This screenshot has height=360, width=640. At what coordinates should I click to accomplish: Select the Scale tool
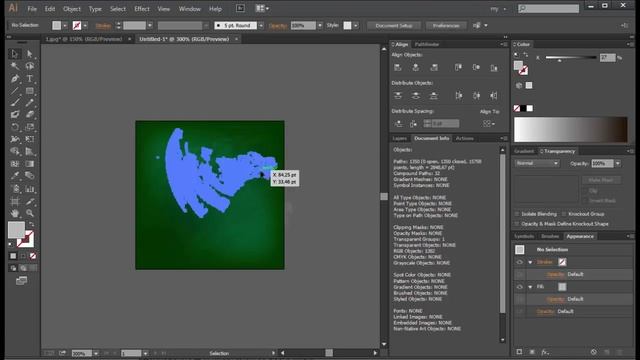click(x=30, y=127)
